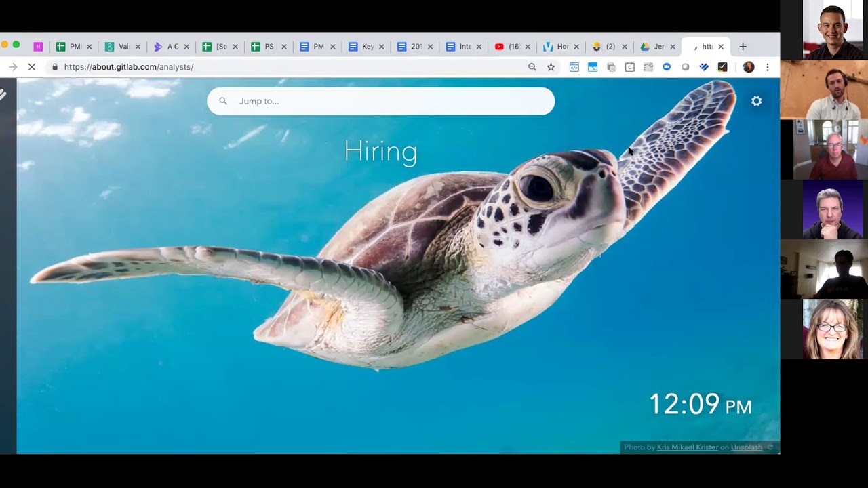
Task: Click the clipboard extension icon
Action: pos(611,67)
